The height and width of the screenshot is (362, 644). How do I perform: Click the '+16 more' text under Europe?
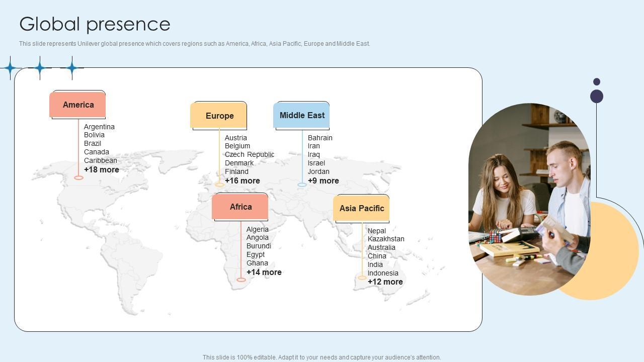243,181
